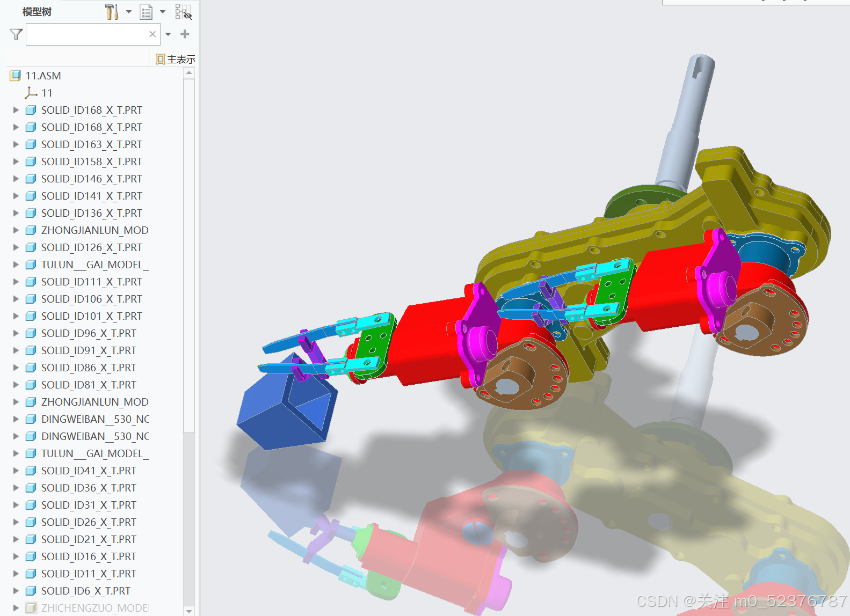Click the part icon of SOLID_ID96_X_T.PRT
The width and height of the screenshot is (850, 616).
click(31, 333)
